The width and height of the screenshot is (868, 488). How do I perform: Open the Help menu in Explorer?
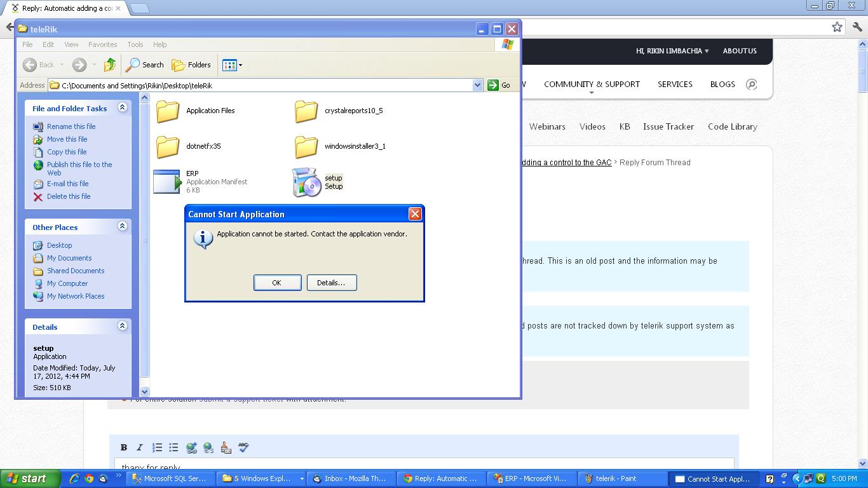[x=160, y=44]
